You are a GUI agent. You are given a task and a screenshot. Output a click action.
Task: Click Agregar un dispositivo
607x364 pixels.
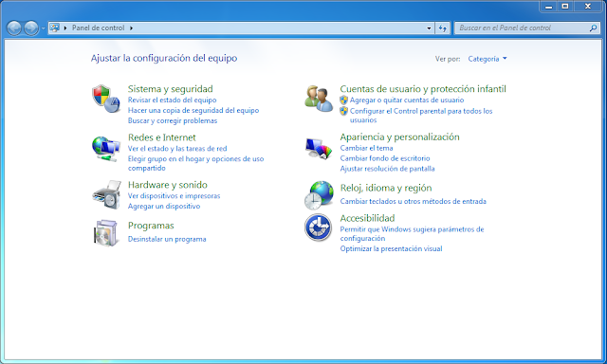click(164, 207)
